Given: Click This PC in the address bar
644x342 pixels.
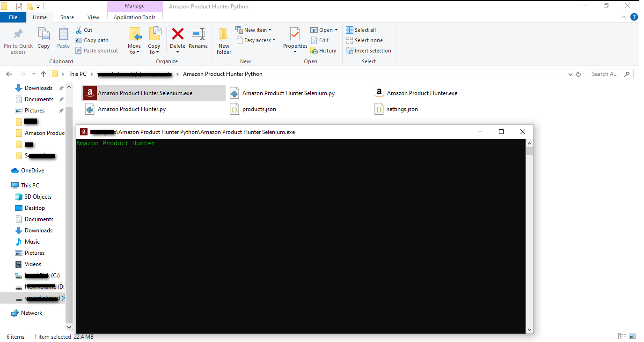Looking at the screenshot, I should pyautogui.click(x=77, y=74).
